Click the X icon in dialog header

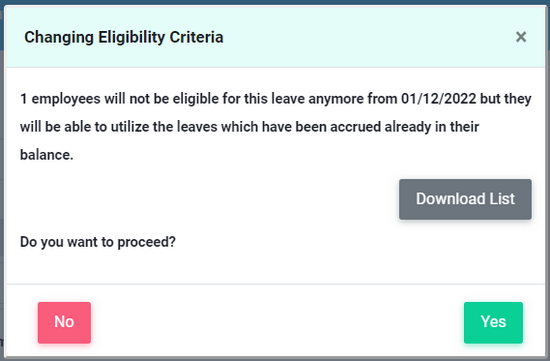tap(521, 37)
